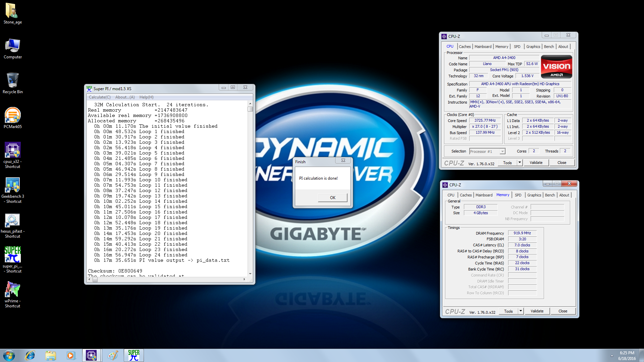The image size is (644, 362).
Task: Open the Calculate(C) menu in Super PI
Action: pos(100,97)
